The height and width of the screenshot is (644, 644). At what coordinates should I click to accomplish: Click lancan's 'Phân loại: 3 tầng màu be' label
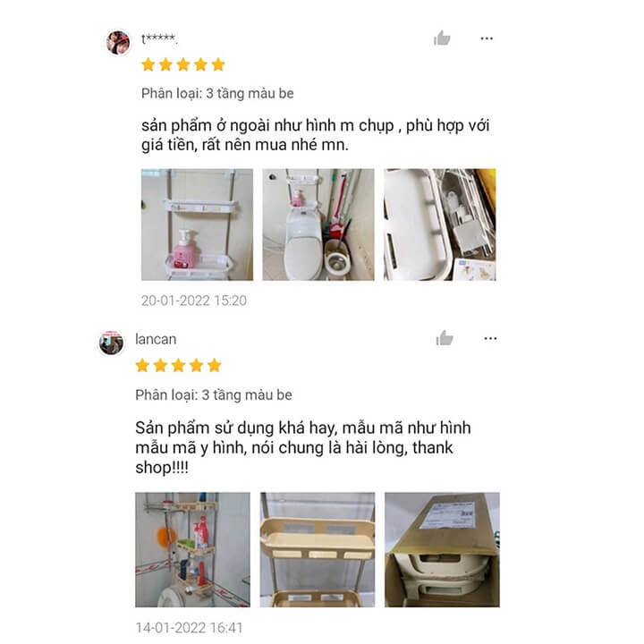coord(214,395)
